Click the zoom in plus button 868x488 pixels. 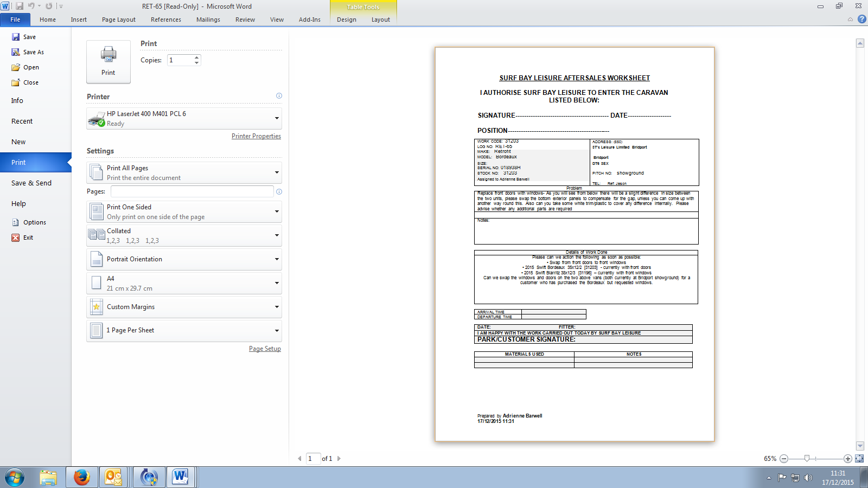pyautogui.click(x=847, y=459)
